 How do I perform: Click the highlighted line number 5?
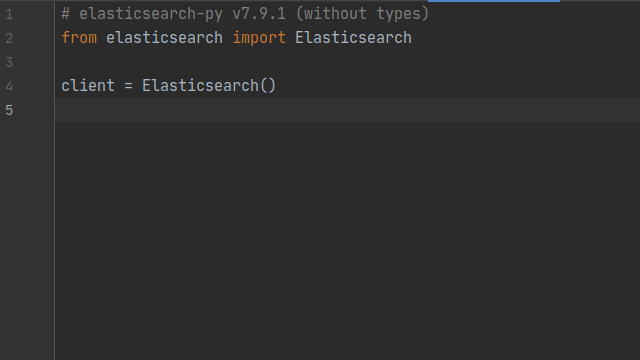click(9, 110)
